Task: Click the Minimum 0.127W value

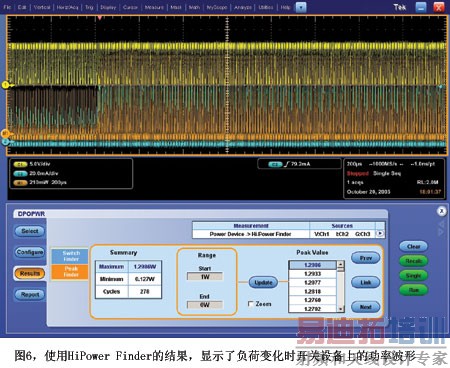Action: tap(145, 279)
